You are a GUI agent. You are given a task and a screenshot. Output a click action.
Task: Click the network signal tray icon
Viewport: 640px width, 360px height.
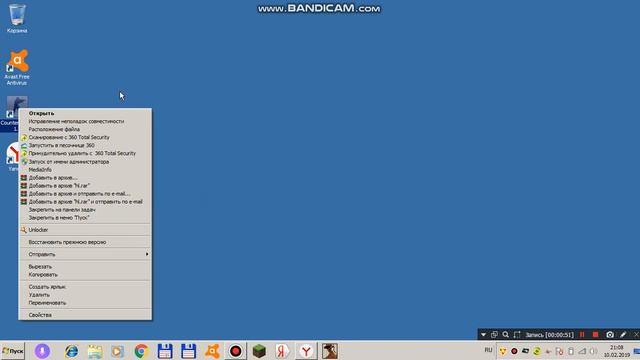[x=582, y=351]
